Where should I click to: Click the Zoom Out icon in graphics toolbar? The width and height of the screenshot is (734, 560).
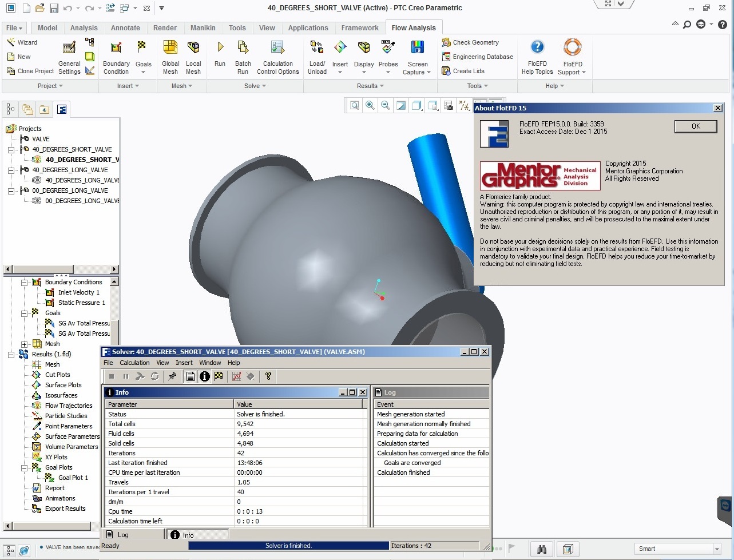[x=386, y=105]
